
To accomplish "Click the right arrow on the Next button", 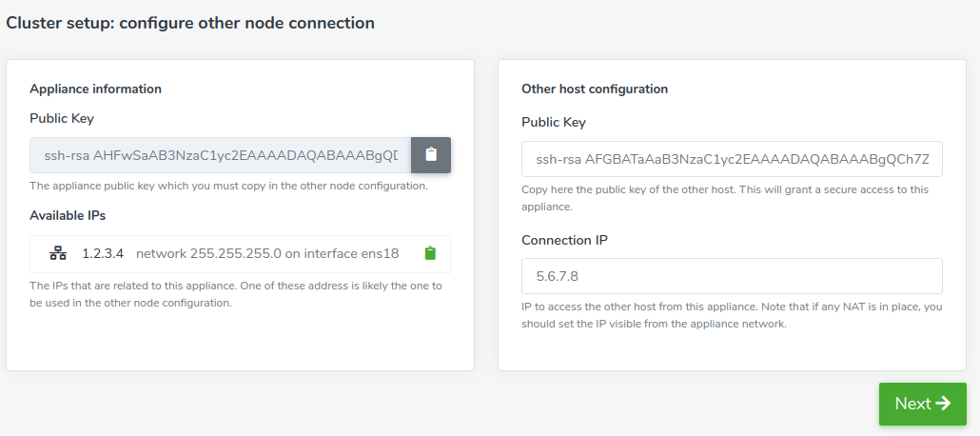I will click(x=943, y=404).
